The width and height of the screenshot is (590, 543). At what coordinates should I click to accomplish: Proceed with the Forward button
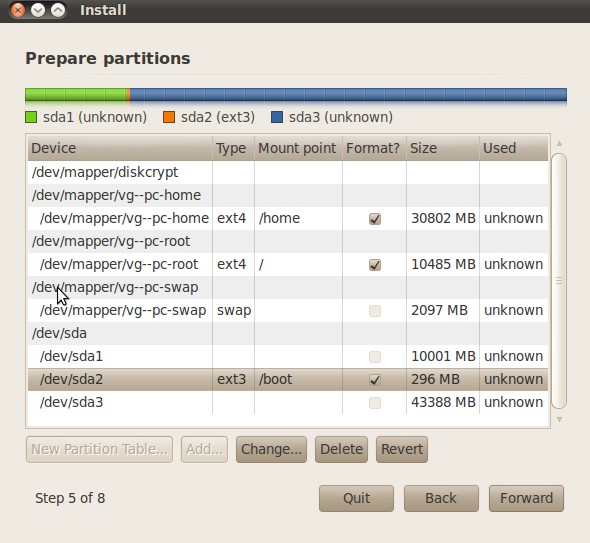(x=526, y=498)
